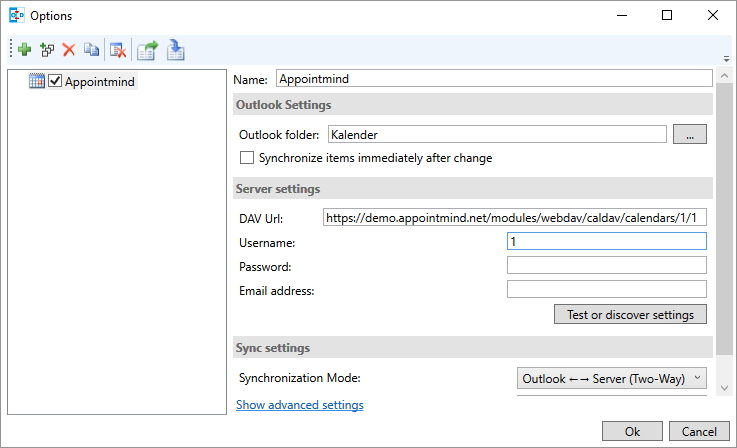Click the settings panel vertical scrollbar
737x448 pixels.
[x=724, y=219]
